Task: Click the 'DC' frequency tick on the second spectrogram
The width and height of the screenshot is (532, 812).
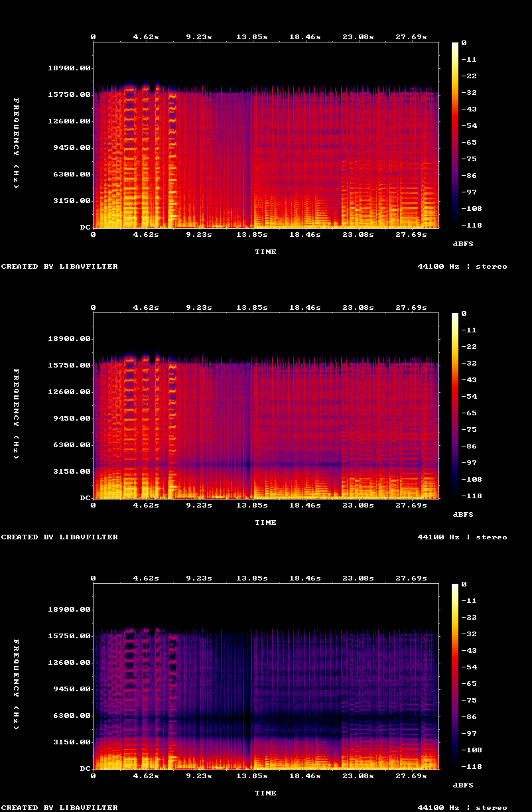Action: pyautogui.click(x=86, y=498)
